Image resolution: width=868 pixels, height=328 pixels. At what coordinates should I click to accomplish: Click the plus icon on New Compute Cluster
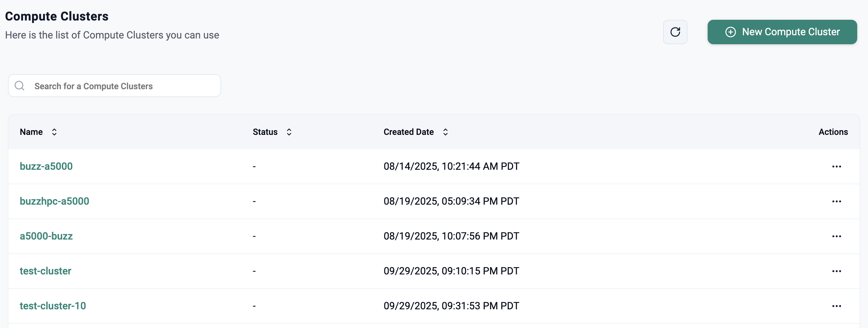(x=730, y=32)
